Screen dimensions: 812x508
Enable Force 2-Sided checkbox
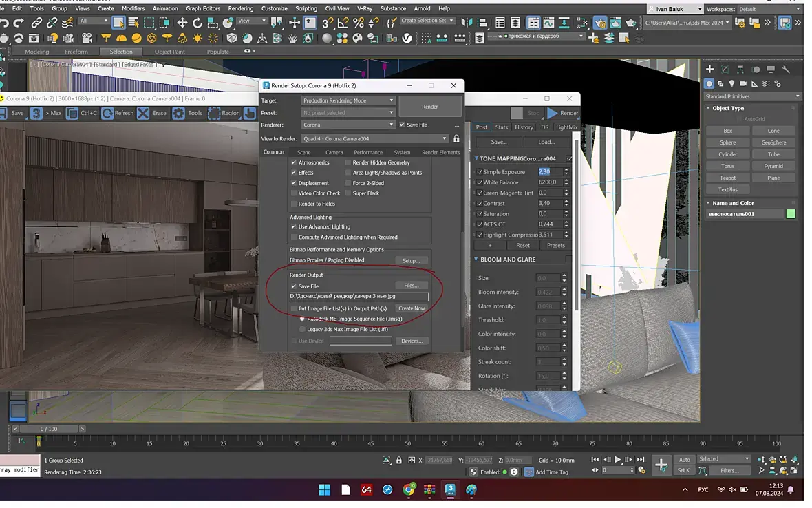pos(348,183)
